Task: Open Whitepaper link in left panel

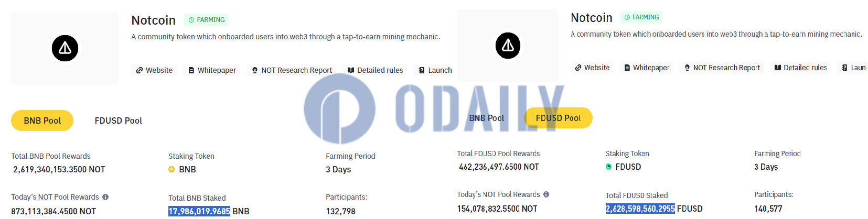Action: pyautogui.click(x=212, y=70)
